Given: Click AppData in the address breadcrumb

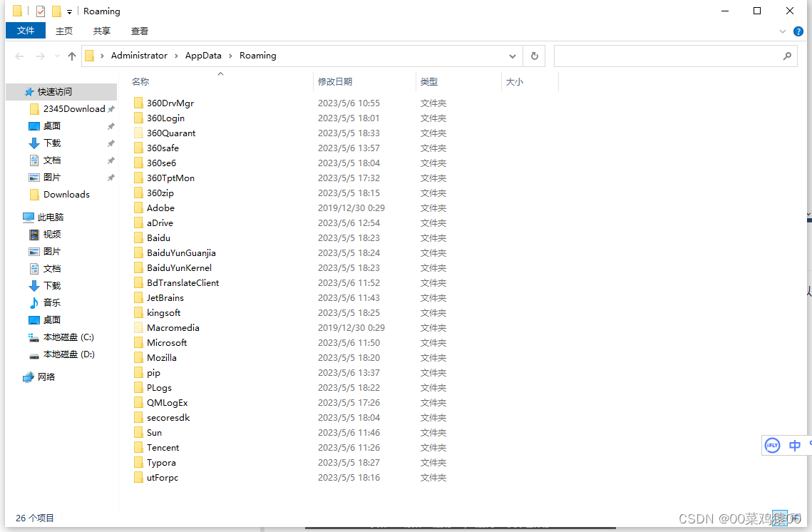Looking at the screenshot, I should click(203, 56).
